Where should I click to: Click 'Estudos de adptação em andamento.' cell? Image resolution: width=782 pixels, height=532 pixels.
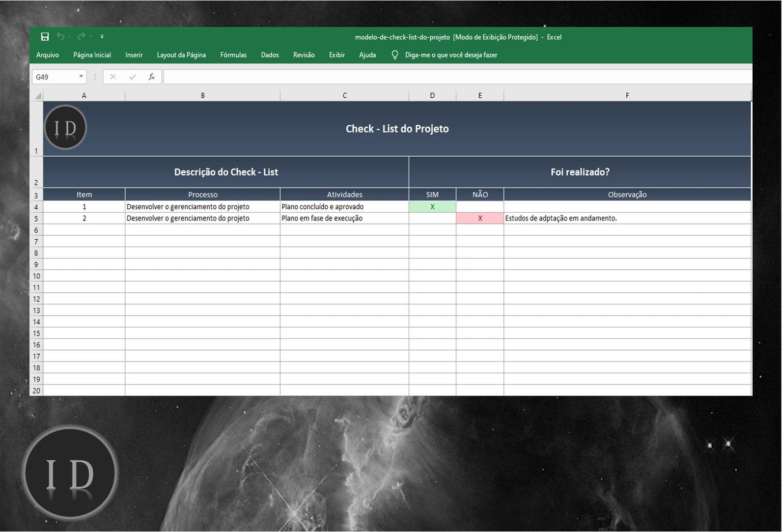[627, 218]
